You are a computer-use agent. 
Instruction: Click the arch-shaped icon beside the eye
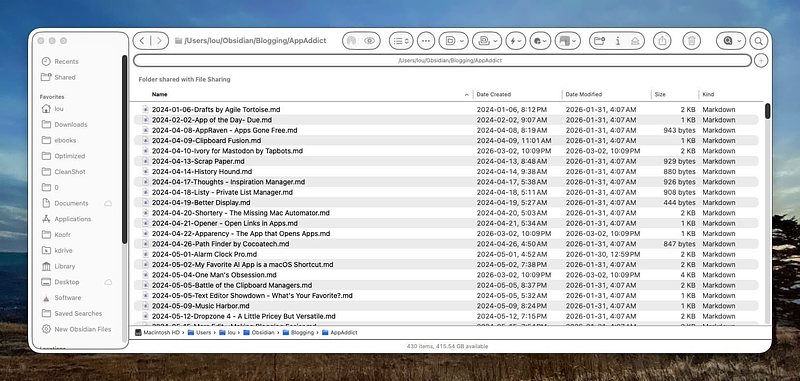(351, 41)
